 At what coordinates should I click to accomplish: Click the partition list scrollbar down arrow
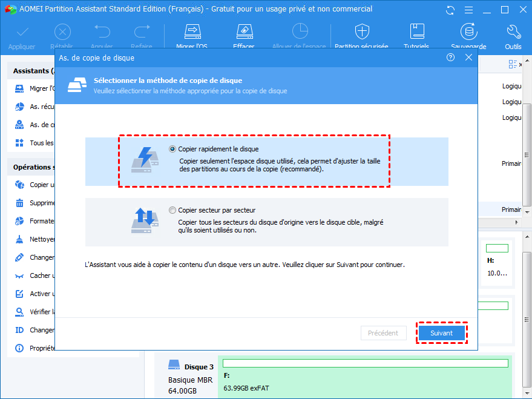[x=527, y=212]
